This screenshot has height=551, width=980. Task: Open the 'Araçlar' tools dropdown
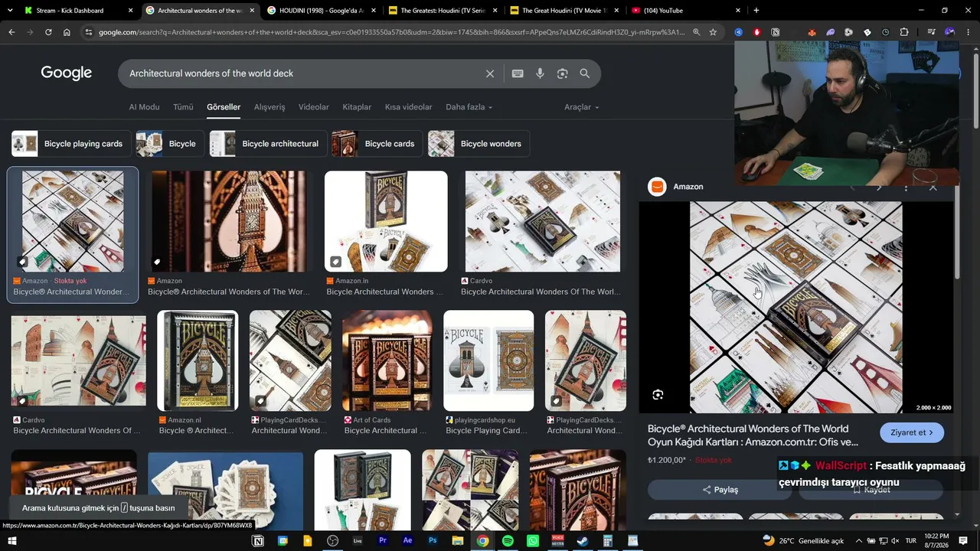(582, 107)
